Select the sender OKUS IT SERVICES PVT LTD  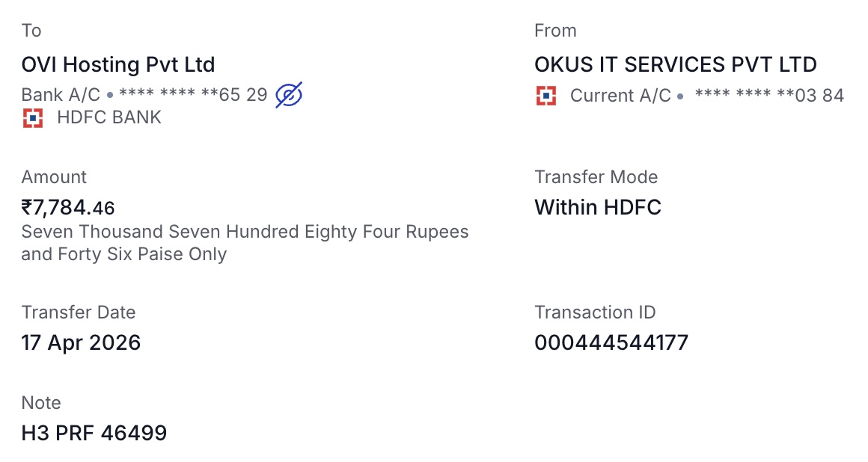676,65
